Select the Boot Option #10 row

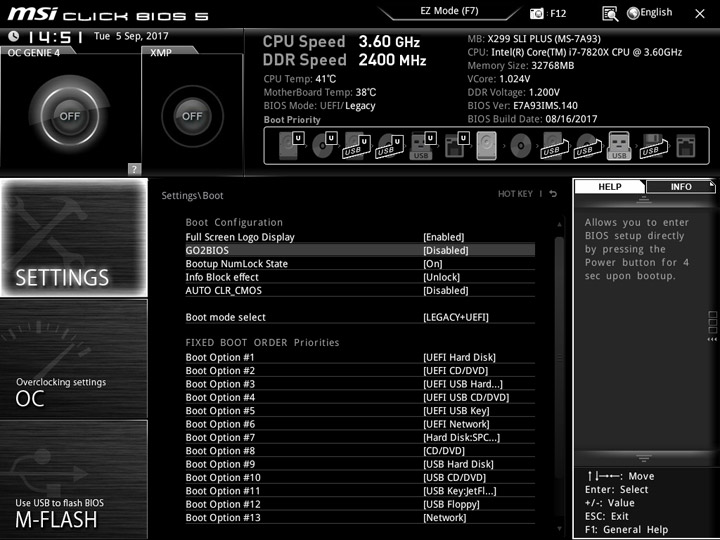(x=360, y=477)
